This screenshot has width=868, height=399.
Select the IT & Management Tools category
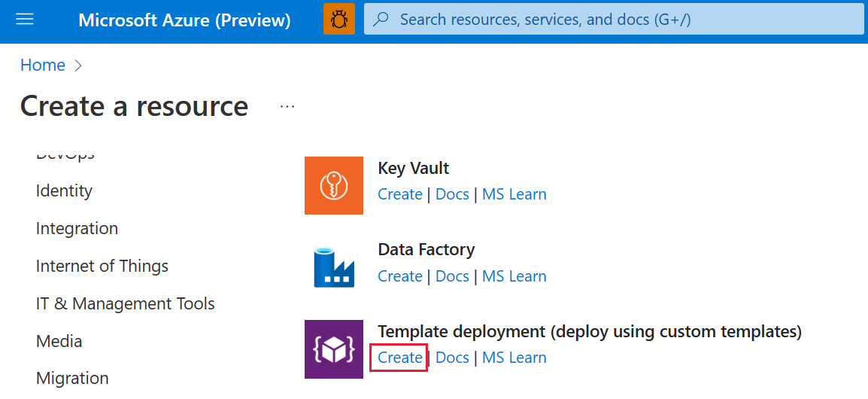point(125,303)
